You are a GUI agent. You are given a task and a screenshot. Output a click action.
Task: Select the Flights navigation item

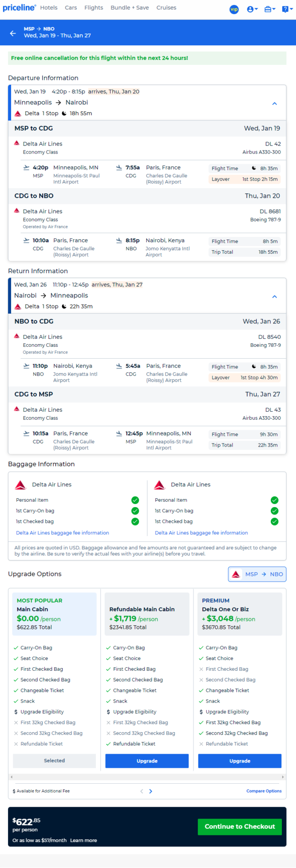click(x=94, y=8)
